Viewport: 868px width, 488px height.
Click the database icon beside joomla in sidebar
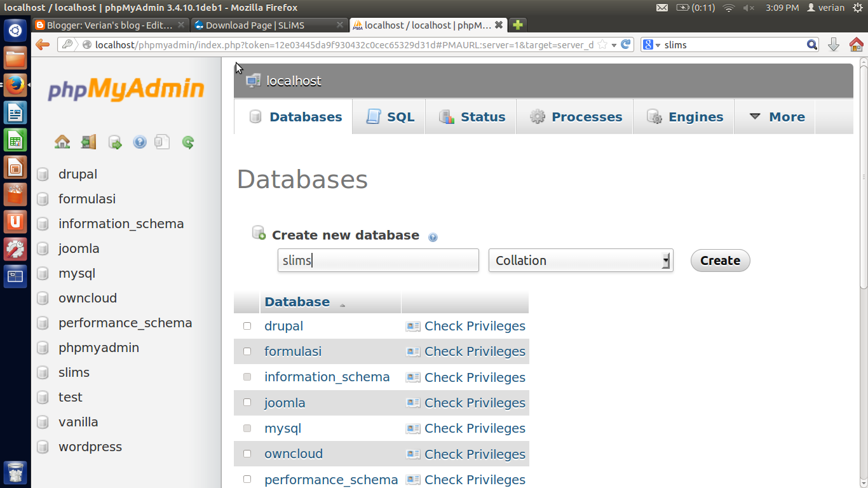pos(43,248)
